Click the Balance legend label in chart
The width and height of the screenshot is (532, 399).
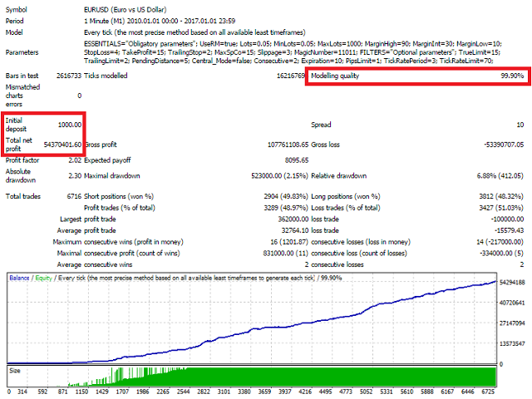[19, 278]
